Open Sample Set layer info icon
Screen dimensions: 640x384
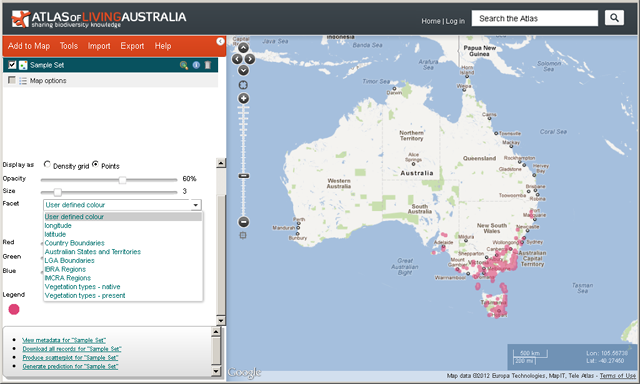tap(196, 65)
